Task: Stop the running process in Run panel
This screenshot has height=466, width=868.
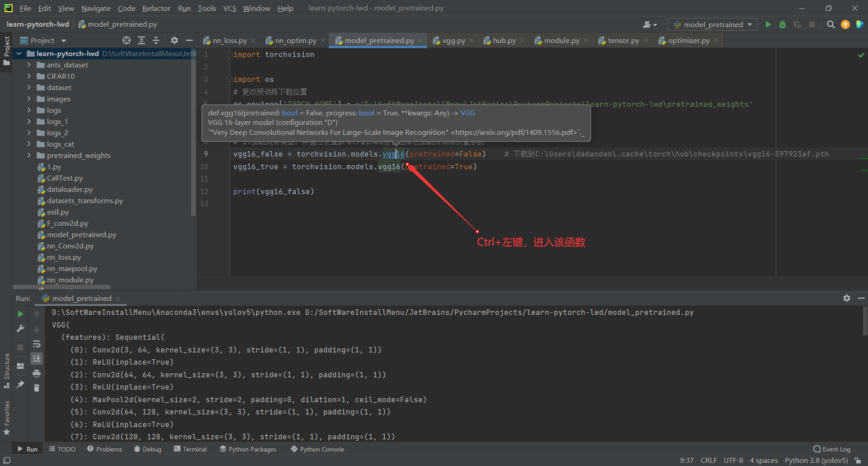Action: pyautogui.click(x=20, y=347)
